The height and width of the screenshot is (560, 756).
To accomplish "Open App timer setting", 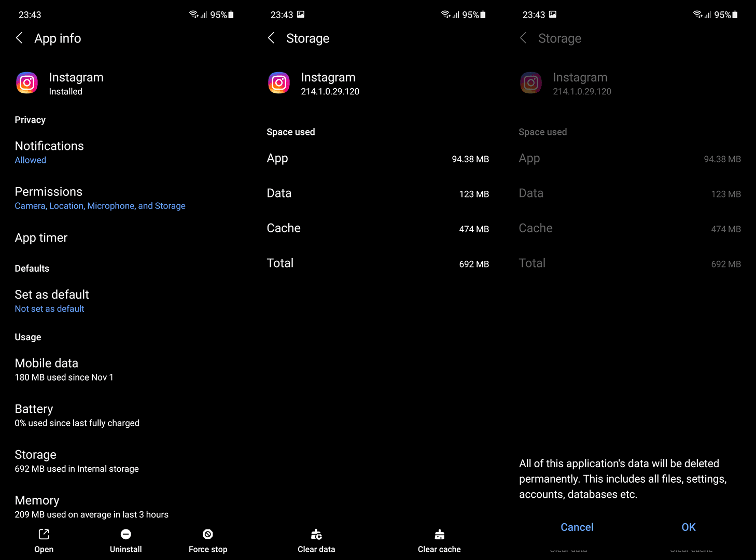I will 126,237.
